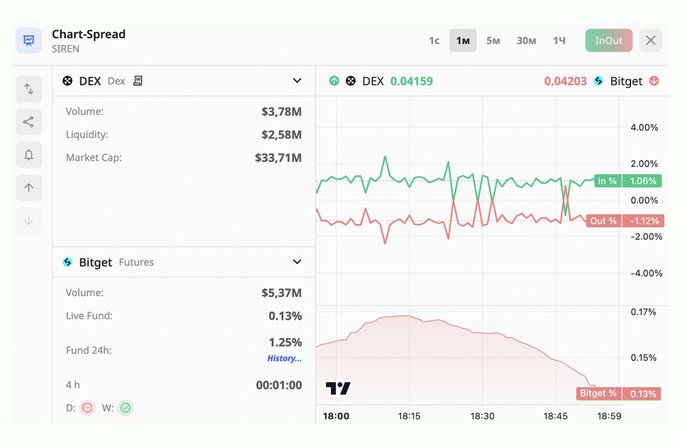This screenshot has height=446, width=680.
Task: Select the 1с timeframe
Action: tap(434, 40)
